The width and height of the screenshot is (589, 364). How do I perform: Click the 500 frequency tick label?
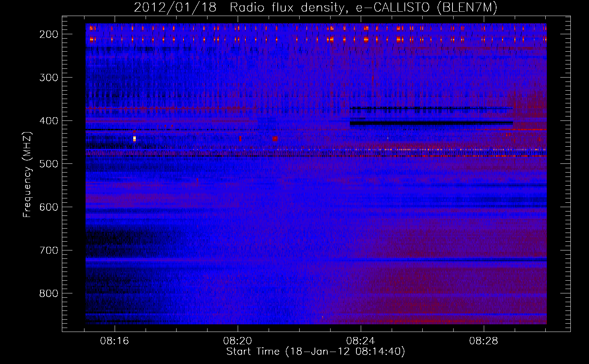pos(49,164)
